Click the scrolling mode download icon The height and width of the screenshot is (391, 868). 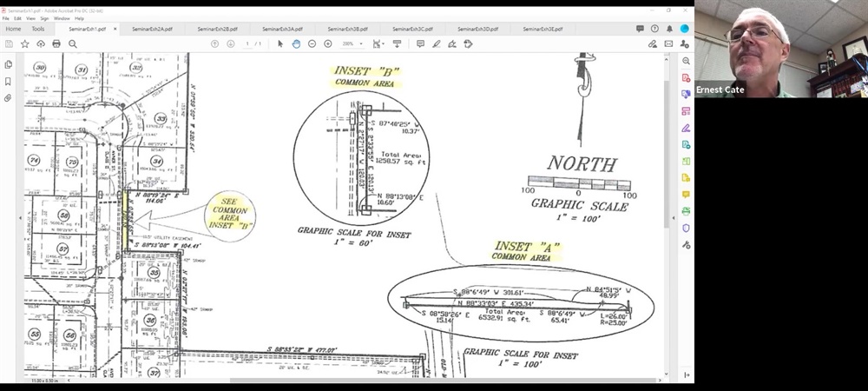[x=397, y=43]
